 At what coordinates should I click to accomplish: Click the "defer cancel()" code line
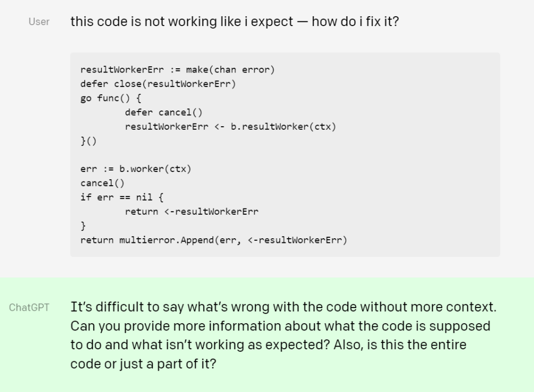[163, 112]
